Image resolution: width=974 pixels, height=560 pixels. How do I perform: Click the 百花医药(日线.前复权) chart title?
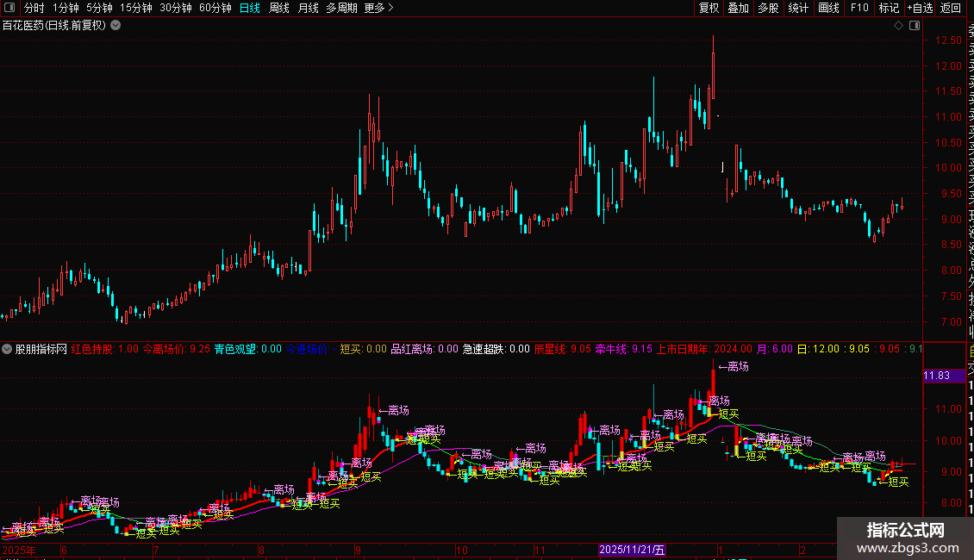[x=54, y=26]
